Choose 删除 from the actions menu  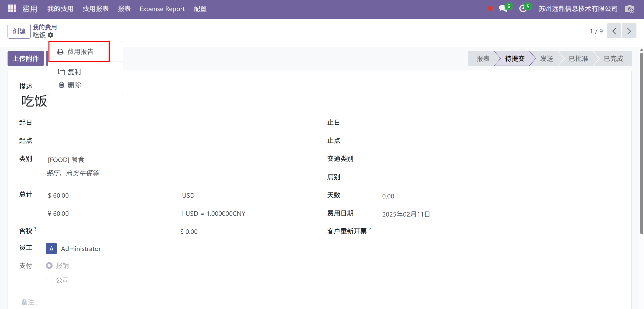[74, 85]
